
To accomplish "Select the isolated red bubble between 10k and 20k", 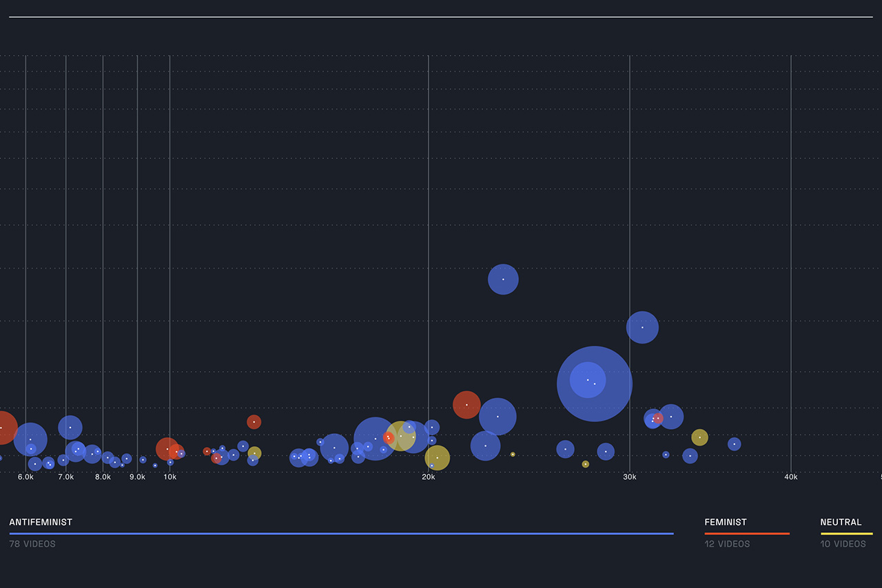I will pyautogui.click(x=254, y=422).
